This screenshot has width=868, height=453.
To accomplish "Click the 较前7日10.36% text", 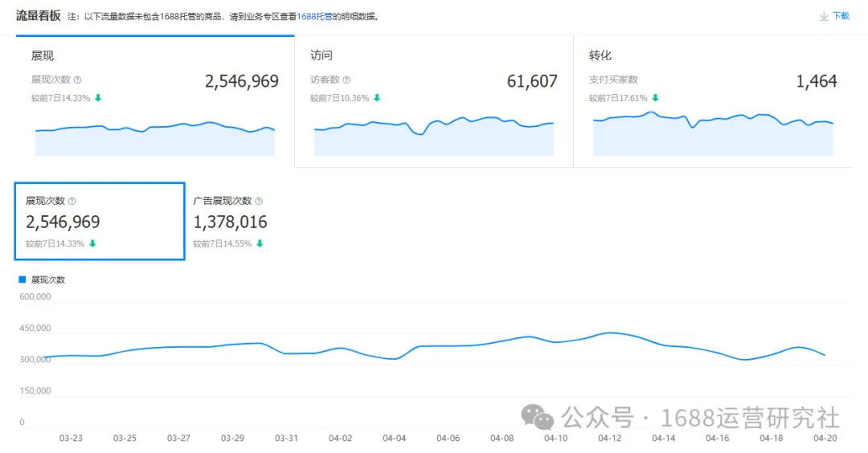I will point(339,98).
